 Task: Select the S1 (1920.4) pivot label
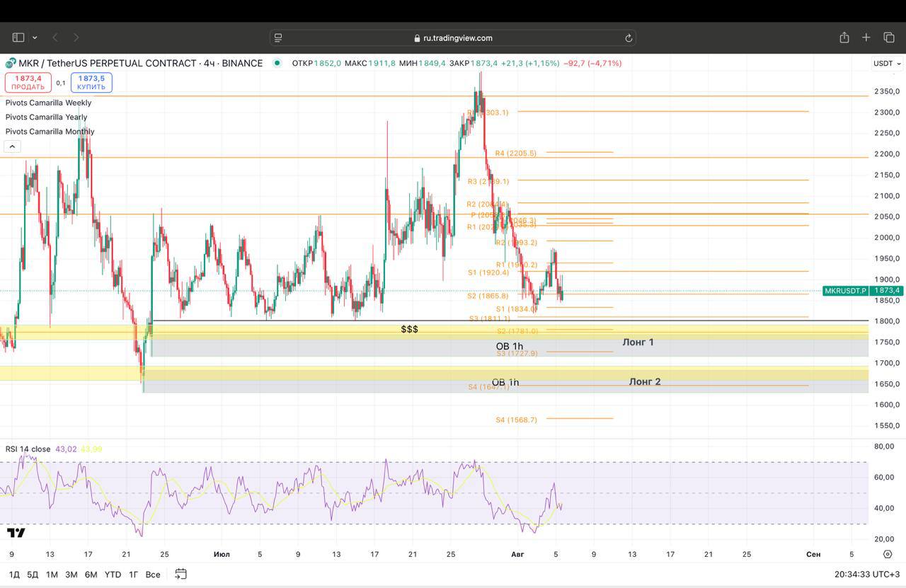pos(488,272)
